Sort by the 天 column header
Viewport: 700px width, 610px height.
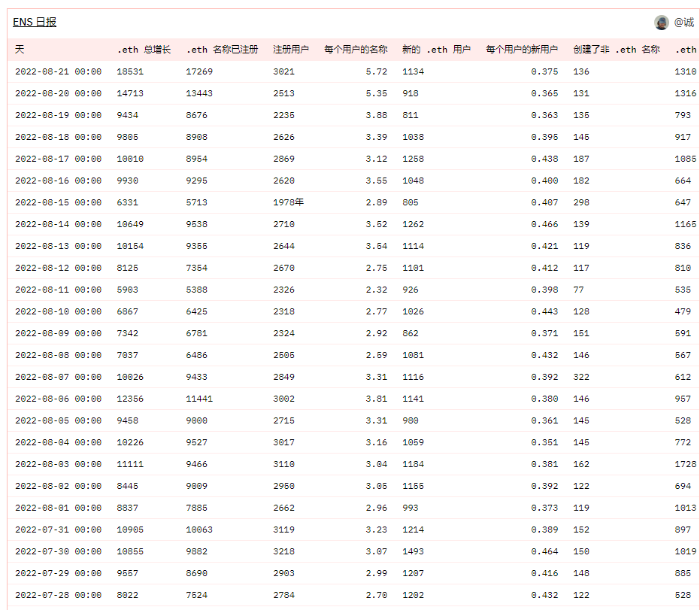[x=20, y=50]
